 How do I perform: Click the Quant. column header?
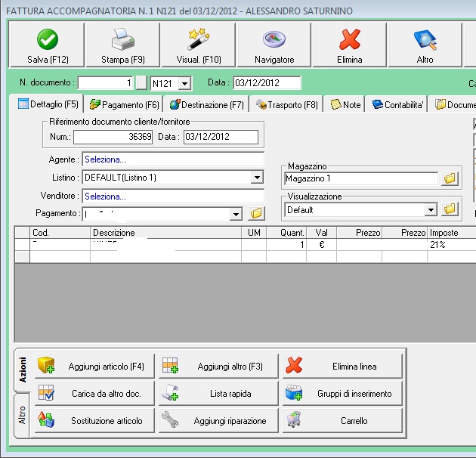[x=286, y=233]
